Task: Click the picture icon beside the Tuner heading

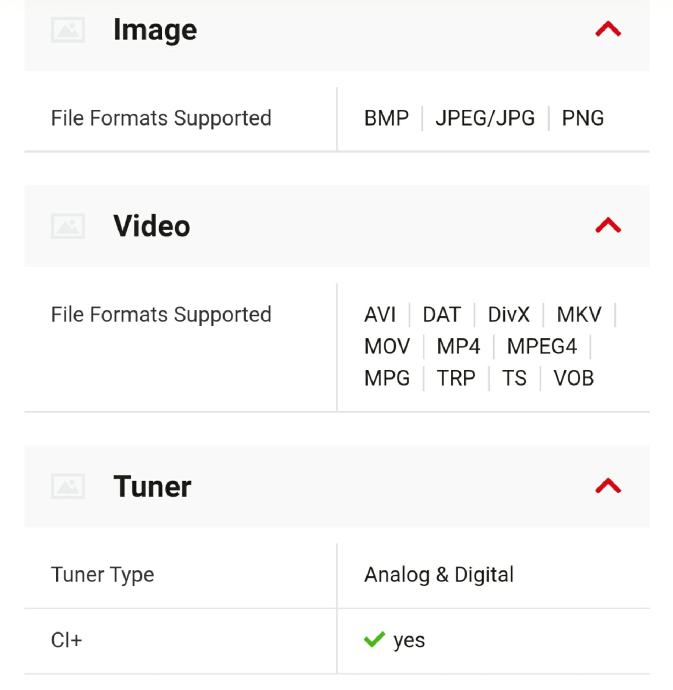Action: click(x=68, y=486)
